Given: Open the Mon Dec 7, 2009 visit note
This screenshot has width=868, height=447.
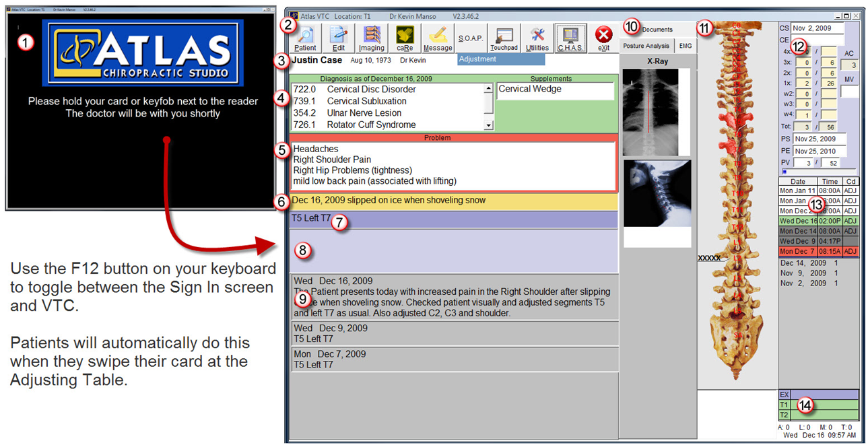Looking at the screenshot, I should click(454, 359).
